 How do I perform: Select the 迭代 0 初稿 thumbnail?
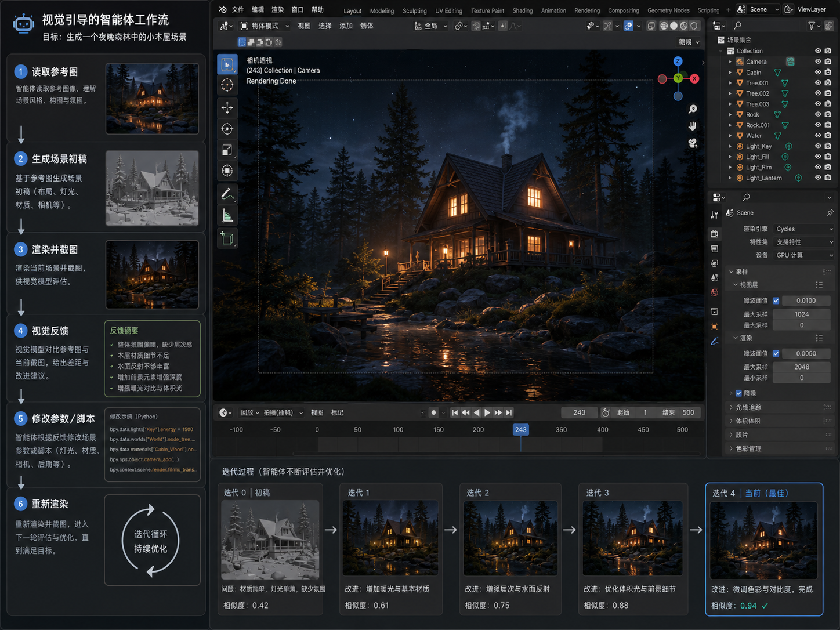point(270,540)
